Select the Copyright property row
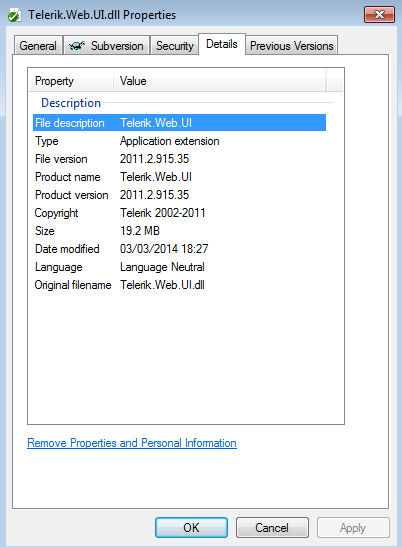 [179, 213]
